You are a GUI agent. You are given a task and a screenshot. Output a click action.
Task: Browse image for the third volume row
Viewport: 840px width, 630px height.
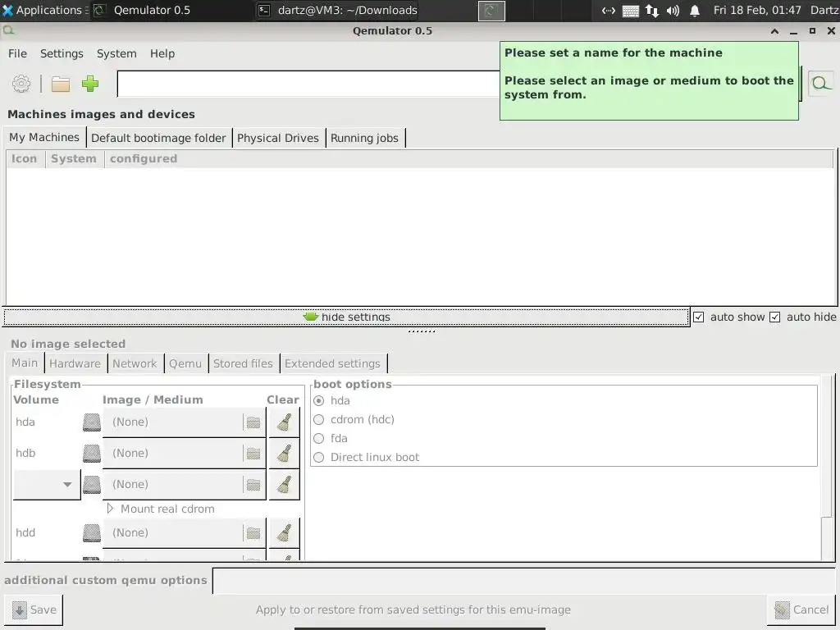(x=253, y=484)
